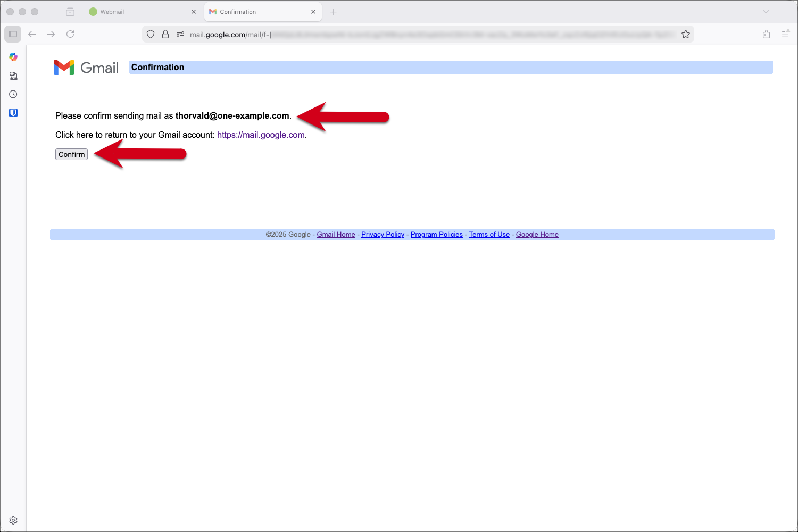Image resolution: width=798 pixels, height=532 pixels.
Task: Open the tab list chevron
Action: coord(766,11)
